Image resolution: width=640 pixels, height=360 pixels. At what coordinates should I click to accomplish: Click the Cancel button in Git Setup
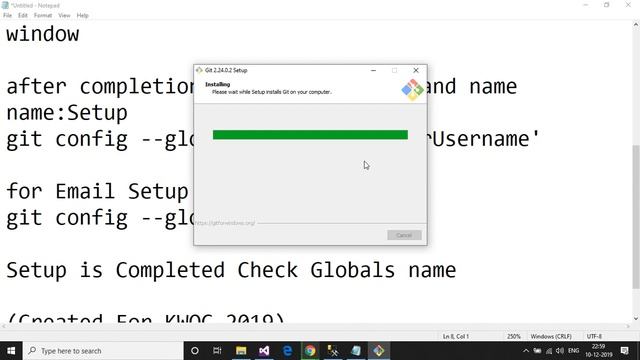point(404,235)
